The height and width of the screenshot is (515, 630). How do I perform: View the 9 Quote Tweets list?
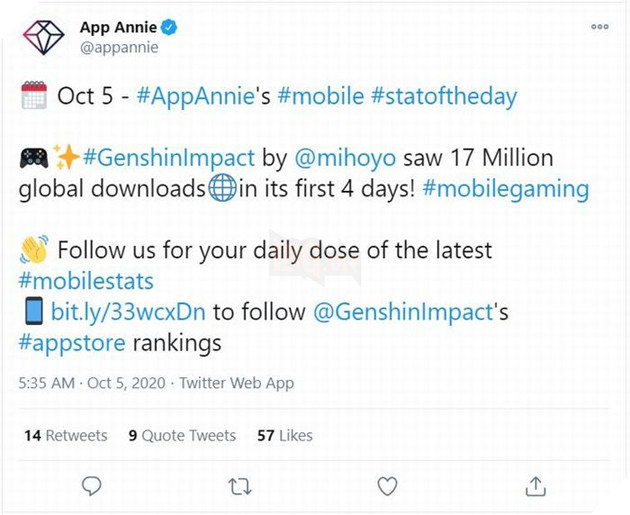coord(182,435)
